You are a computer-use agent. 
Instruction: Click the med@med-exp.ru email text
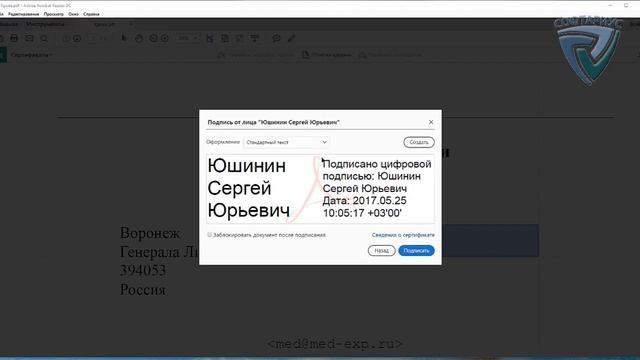tap(335, 344)
